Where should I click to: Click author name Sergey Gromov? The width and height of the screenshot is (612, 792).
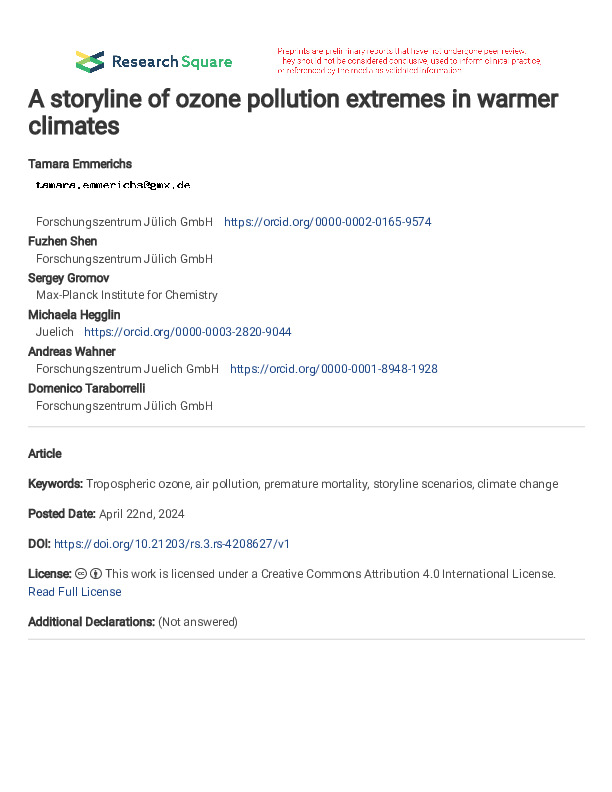(x=69, y=278)
